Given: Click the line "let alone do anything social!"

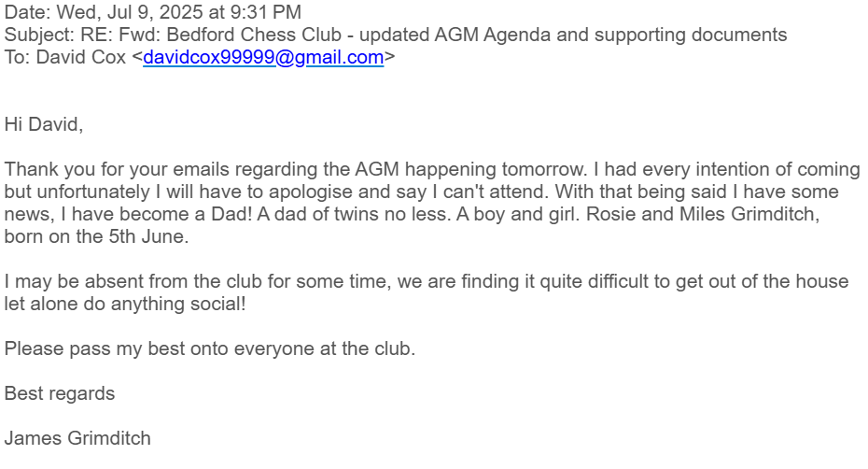Looking at the screenshot, I should tap(125, 304).
